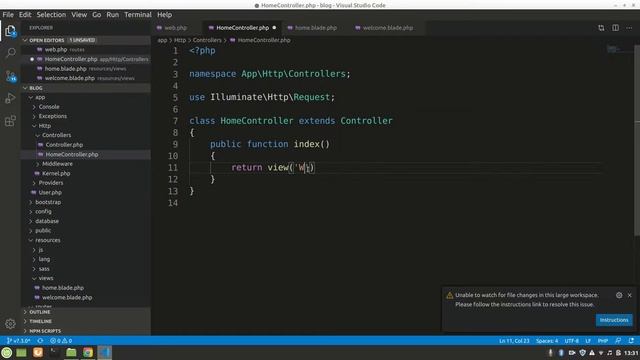Split the editor to the right
Viewport: 640px width, 360px height.
click(615, 28)
